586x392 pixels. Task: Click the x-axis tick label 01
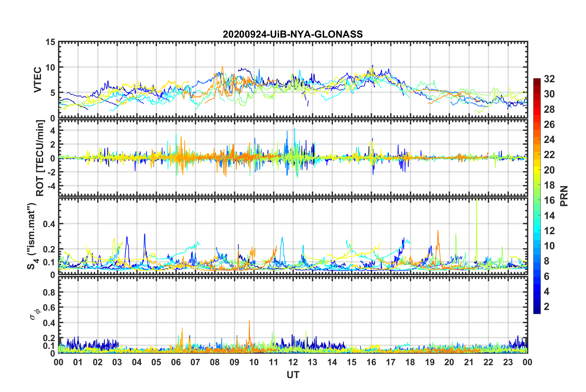(78, 362)
